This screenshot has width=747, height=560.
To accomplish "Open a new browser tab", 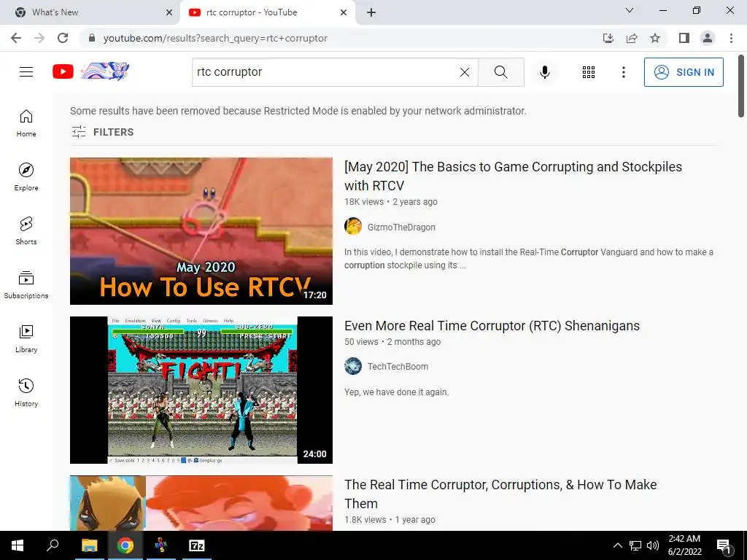I will pyautogui.click(x=371, y=13).
